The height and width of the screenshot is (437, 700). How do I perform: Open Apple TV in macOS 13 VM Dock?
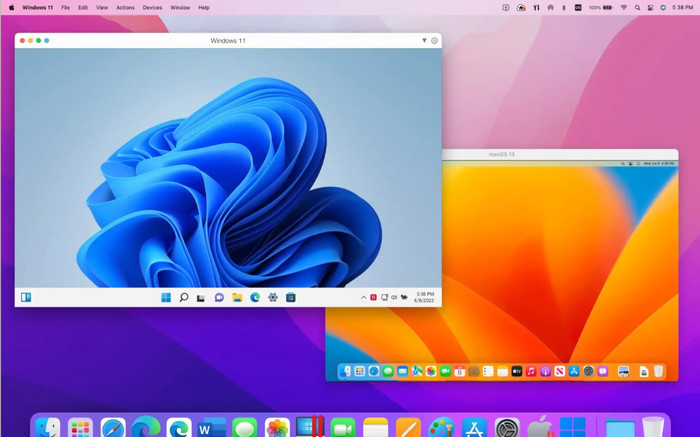point(517,371)
